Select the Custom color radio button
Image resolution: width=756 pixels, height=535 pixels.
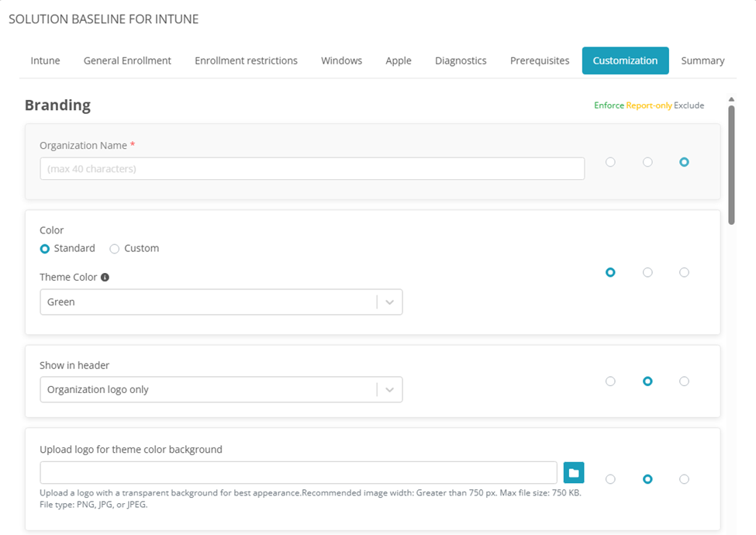[115, 249]
